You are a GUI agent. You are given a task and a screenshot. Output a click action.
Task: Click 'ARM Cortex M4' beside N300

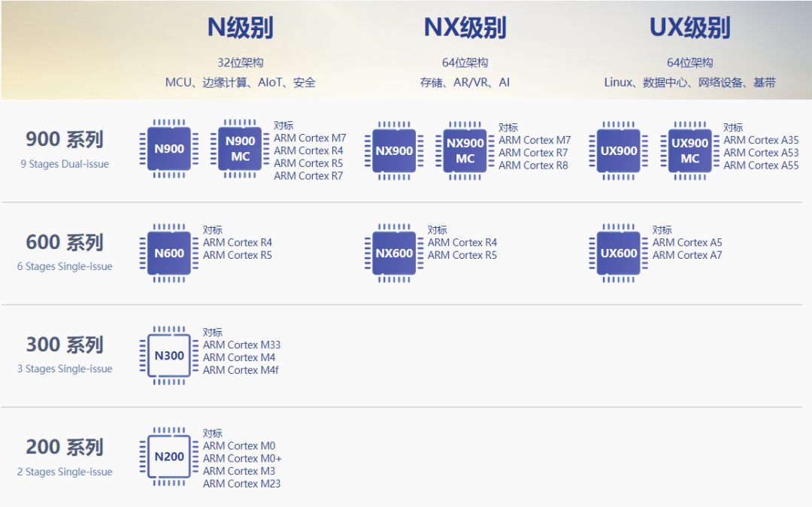click(x=239, y=358)
